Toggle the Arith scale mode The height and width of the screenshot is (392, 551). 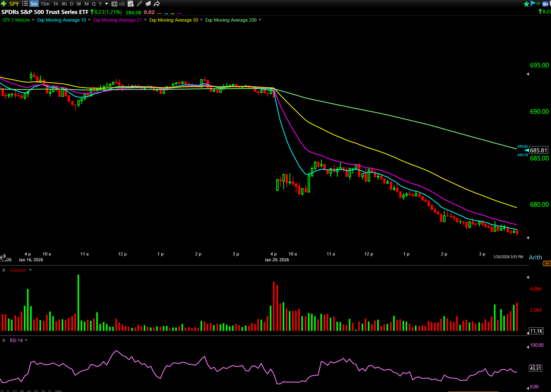[535, 257]
